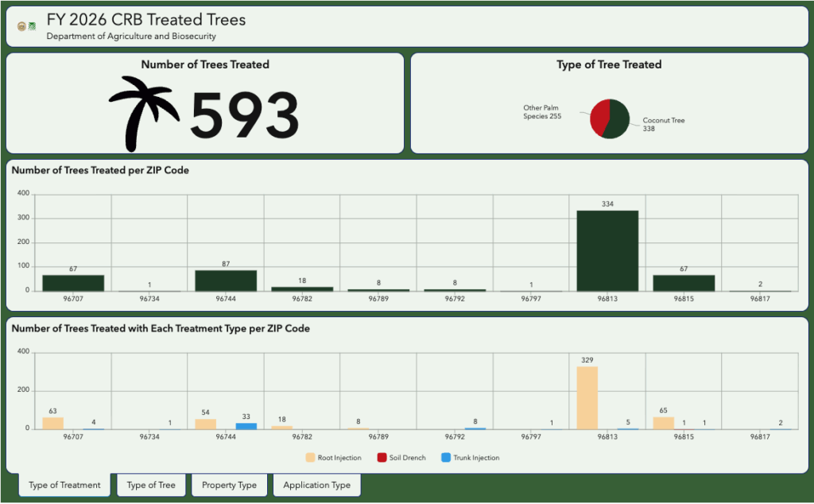Click the 63 Root Injection bar for 96707

[x=53, y=423]
